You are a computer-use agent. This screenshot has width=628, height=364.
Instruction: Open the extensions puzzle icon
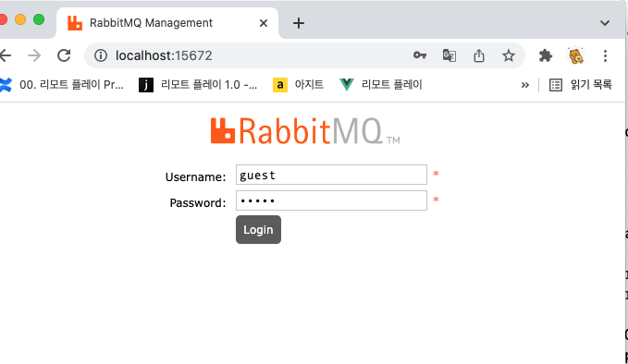(x=546, y=55)
